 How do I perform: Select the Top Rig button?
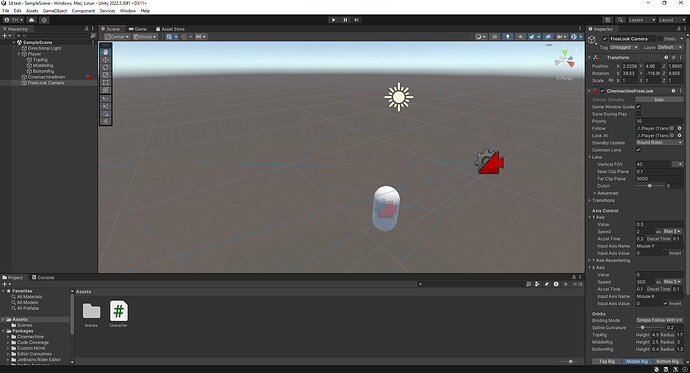click(x=607, y=361)
